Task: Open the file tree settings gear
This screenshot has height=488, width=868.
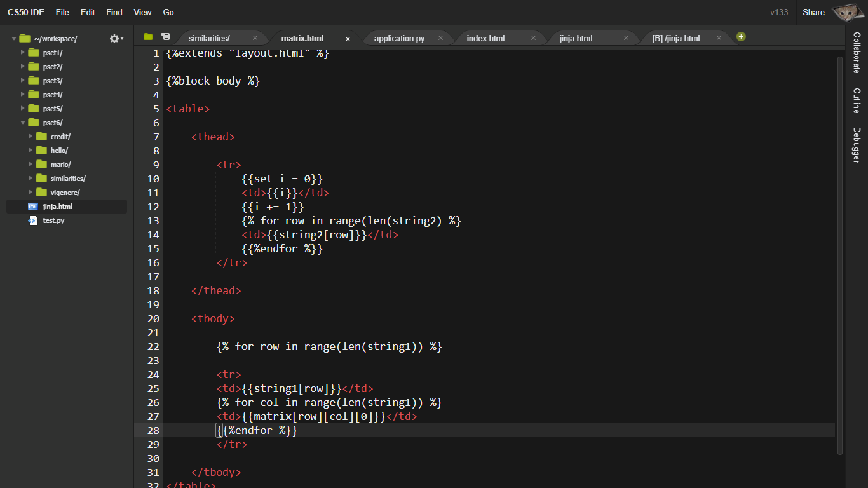Action: point(116,39)
